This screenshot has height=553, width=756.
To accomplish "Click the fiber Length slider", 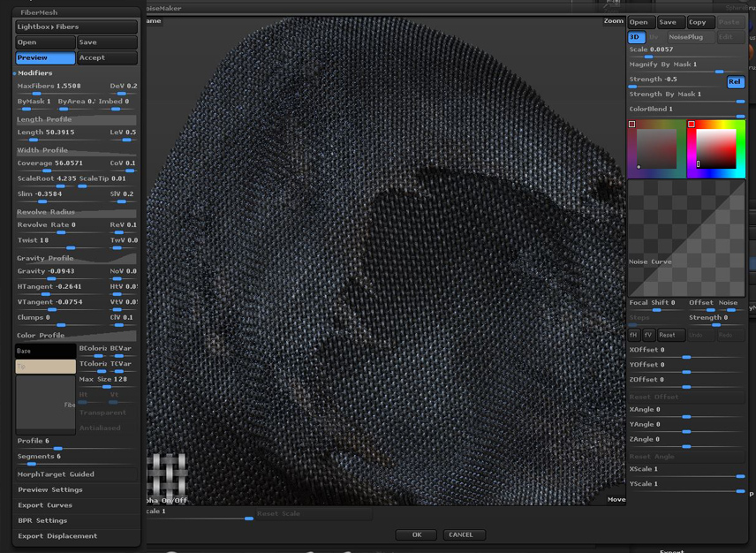I will (61, 135).
